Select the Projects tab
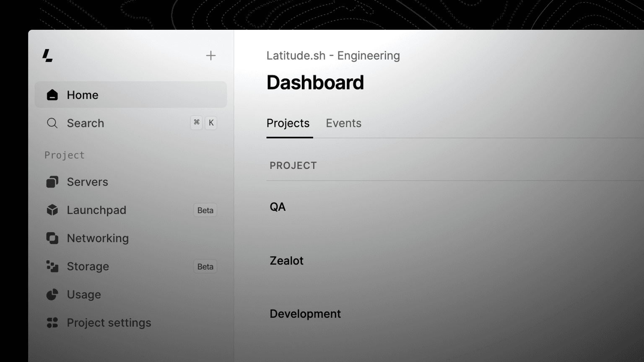Screen dimensions: 644x362 tap(288, 123)
